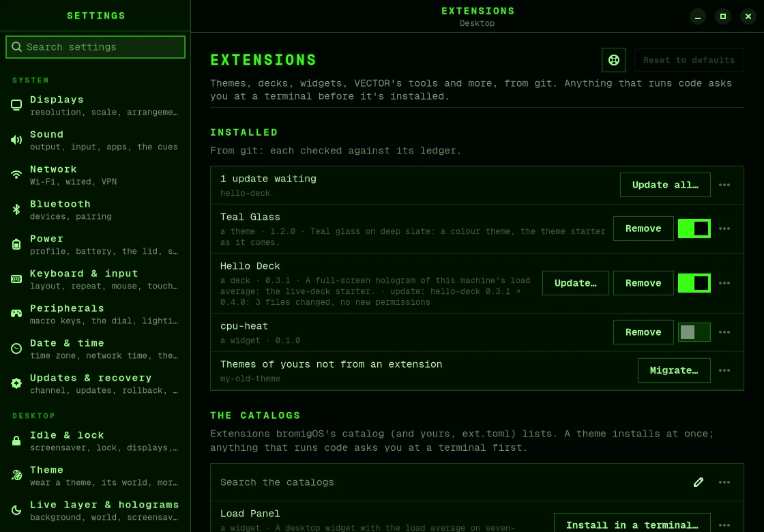Image resolution: width=764 pixels, height=532 pixels.
Task: Enable the cpu-heat widget toggle
Action: pyautogui.click(x=694, y=332)
